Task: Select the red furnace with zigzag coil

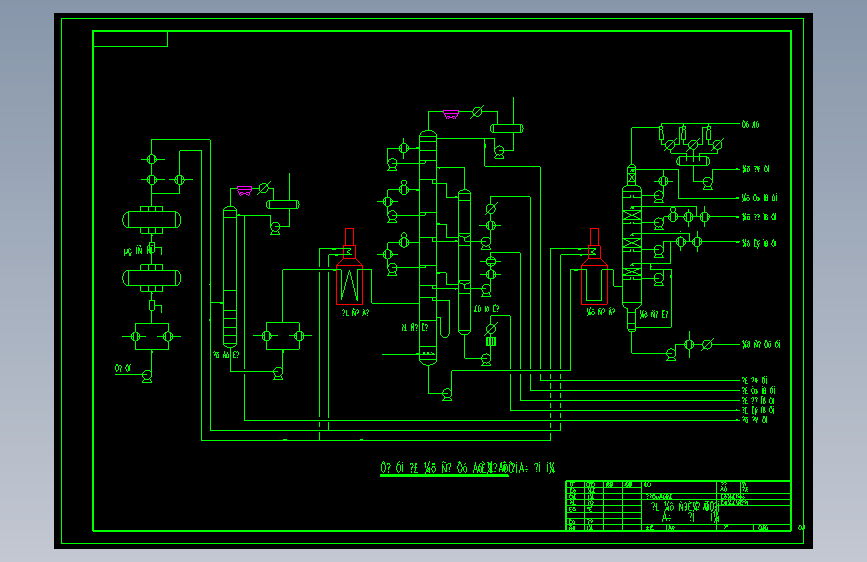Action: coord(349,267)
